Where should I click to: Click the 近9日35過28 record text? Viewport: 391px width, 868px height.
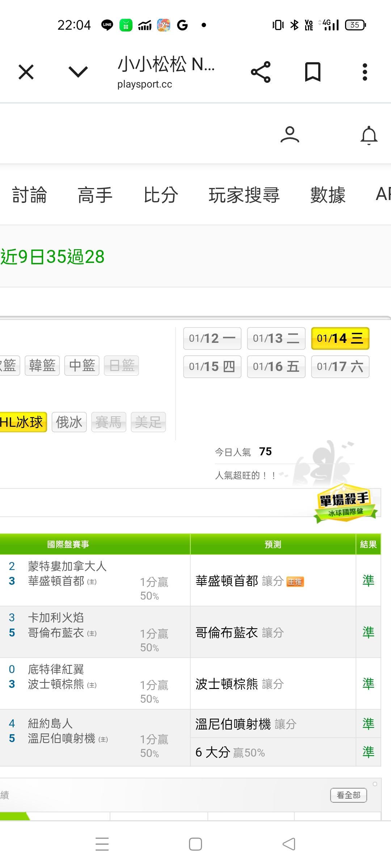(52, 257)
